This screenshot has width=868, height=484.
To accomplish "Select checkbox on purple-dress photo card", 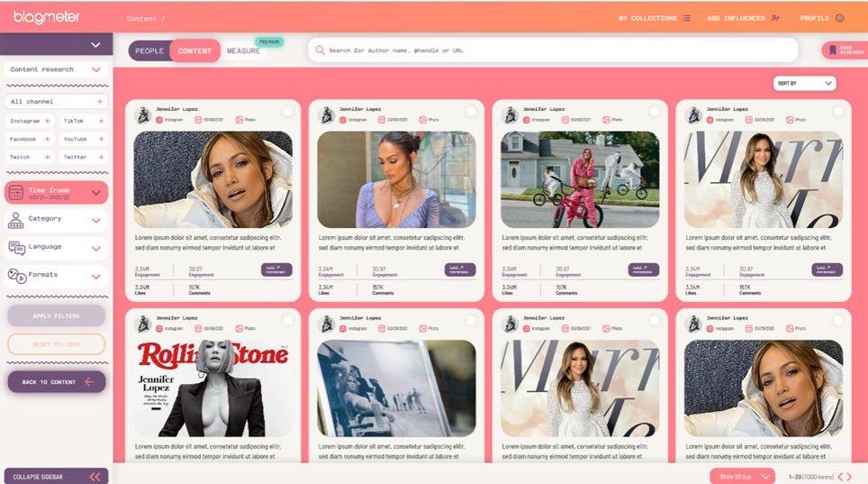I will click(x=471, y=112).
